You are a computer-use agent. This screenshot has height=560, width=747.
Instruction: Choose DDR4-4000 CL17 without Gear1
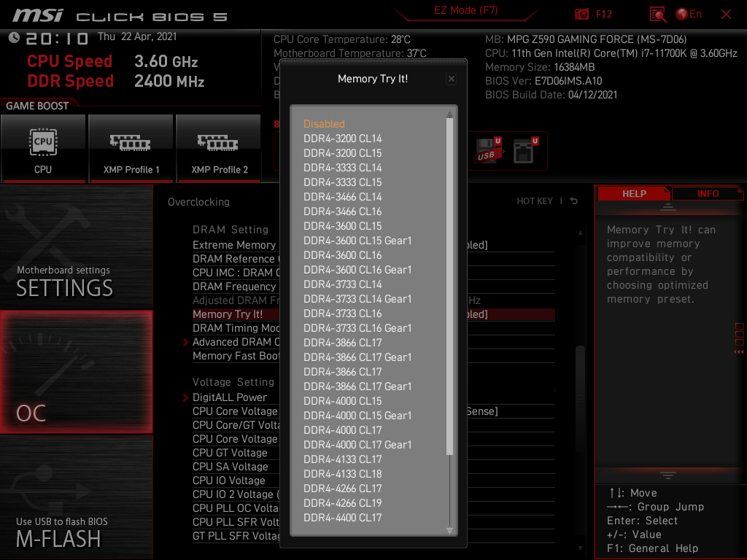343,430
